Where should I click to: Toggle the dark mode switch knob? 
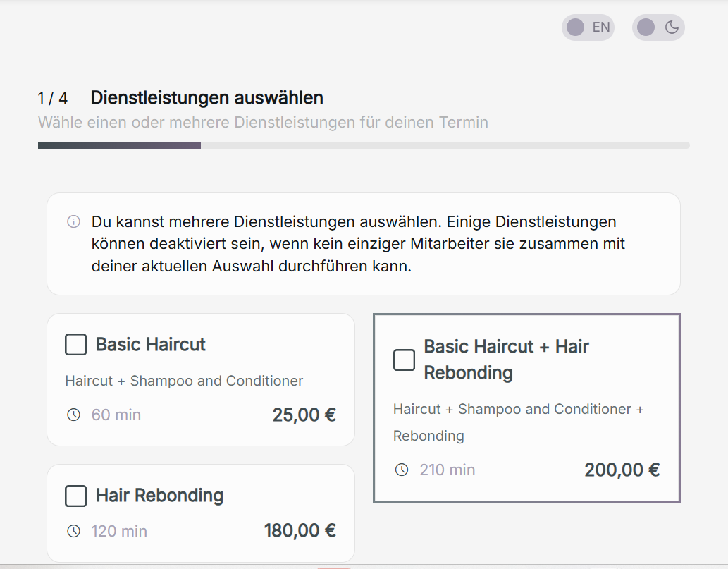pyautogui.click(x=646, y=27)
